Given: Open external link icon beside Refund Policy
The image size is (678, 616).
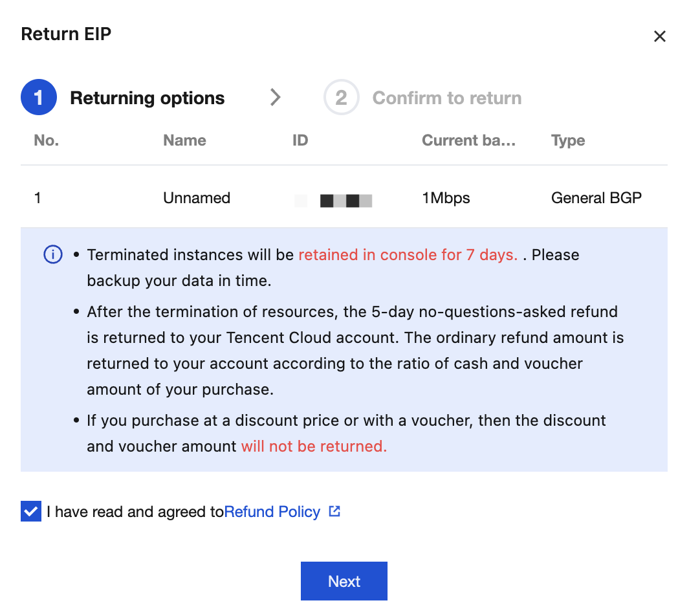Looking at the screenshot, I should tap(334, 511).
